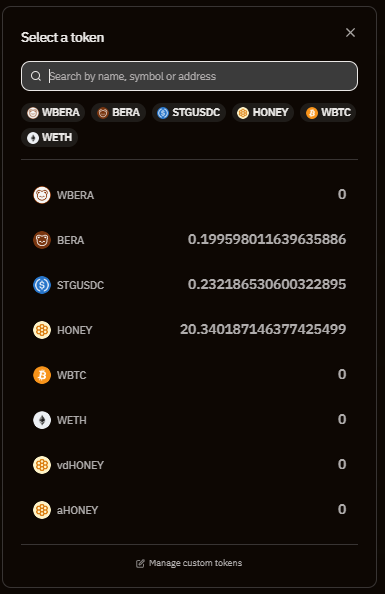Select the WETH quick-pick chip

click(49, 137)
